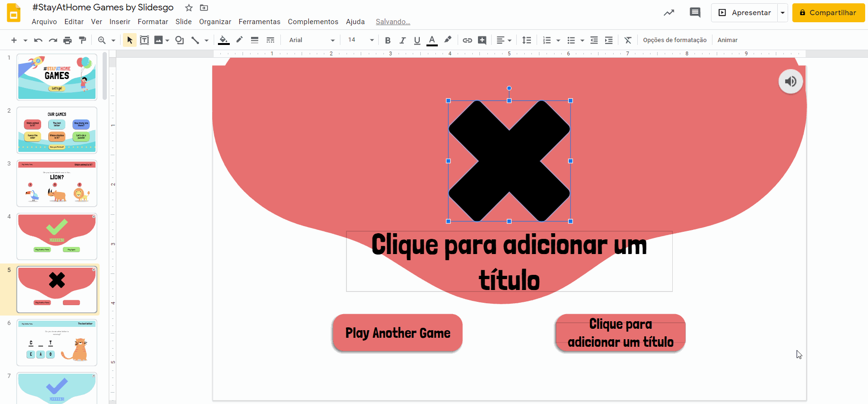The width and height of the screenshot is (868, 404).
Task: Click the move to folder icon
Action: [x=204, y=8]
